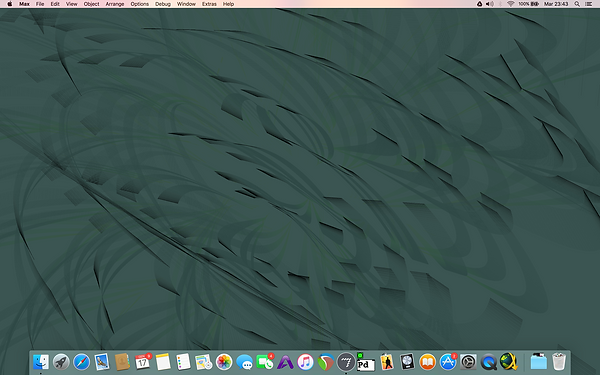Open the Trash in the Dock
Screen dimensions: 600x375
[559, 362]
